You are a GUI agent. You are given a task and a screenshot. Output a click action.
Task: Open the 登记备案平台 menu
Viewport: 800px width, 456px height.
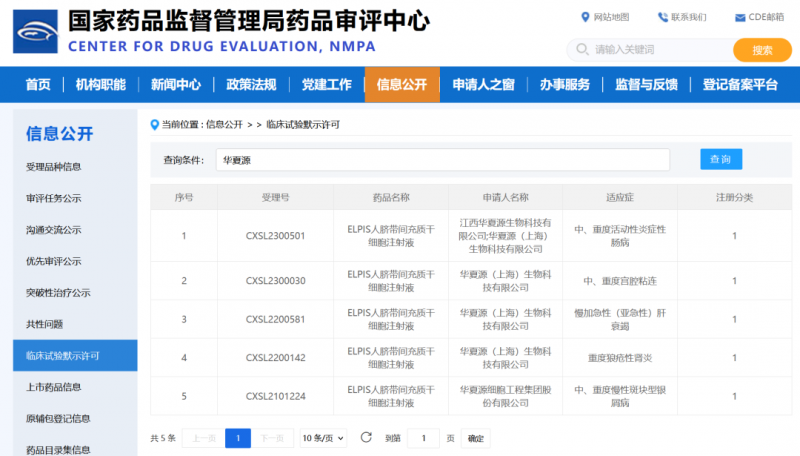pyautogui.click(x=740, y=85)
